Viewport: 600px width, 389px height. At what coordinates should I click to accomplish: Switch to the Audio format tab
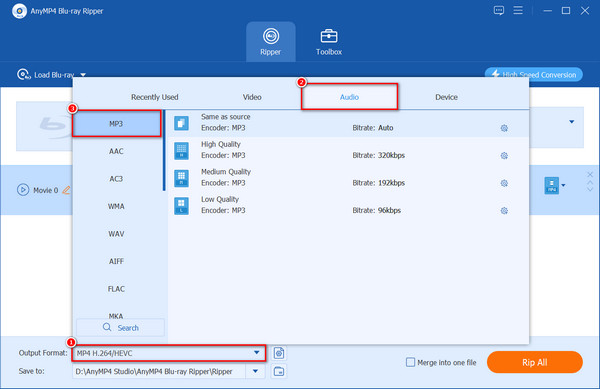(349, 97)
